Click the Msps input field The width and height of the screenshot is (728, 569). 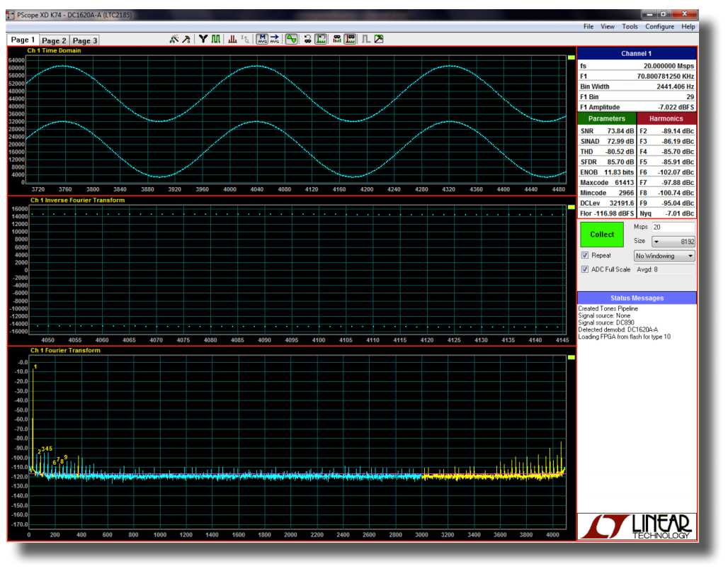pyautogui.click(x=673, y=227)
